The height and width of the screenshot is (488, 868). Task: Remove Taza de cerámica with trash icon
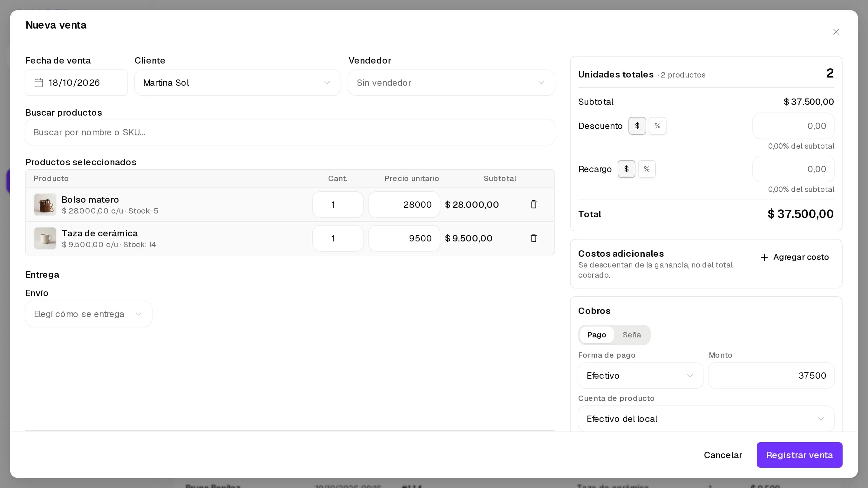(x=533, y=238)
